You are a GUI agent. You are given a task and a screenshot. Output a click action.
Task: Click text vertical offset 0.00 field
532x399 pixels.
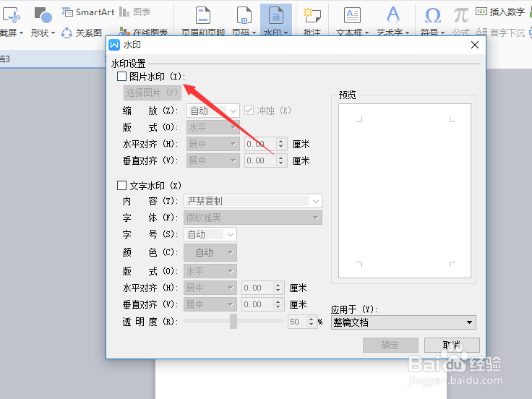263,304
